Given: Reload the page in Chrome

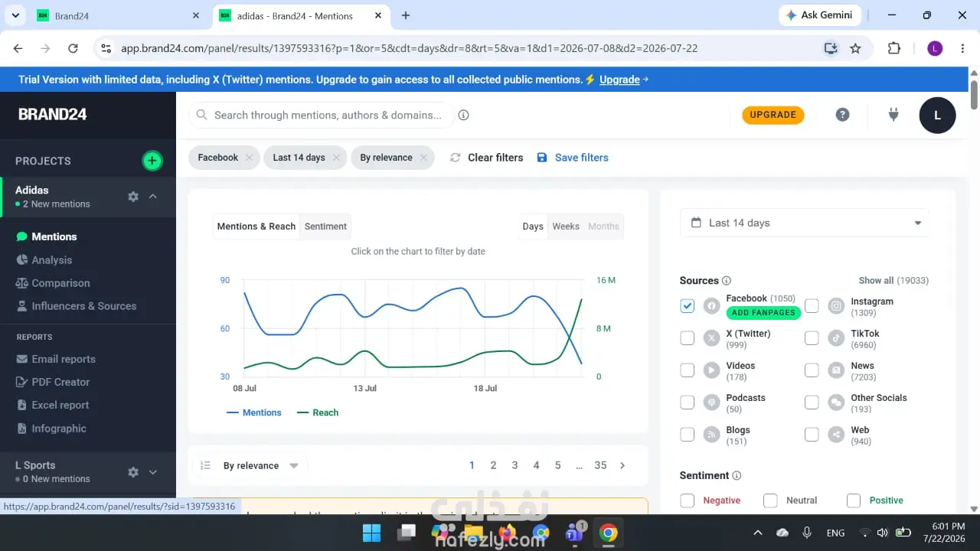Looking at the screenshot, I should click(73, 48).
